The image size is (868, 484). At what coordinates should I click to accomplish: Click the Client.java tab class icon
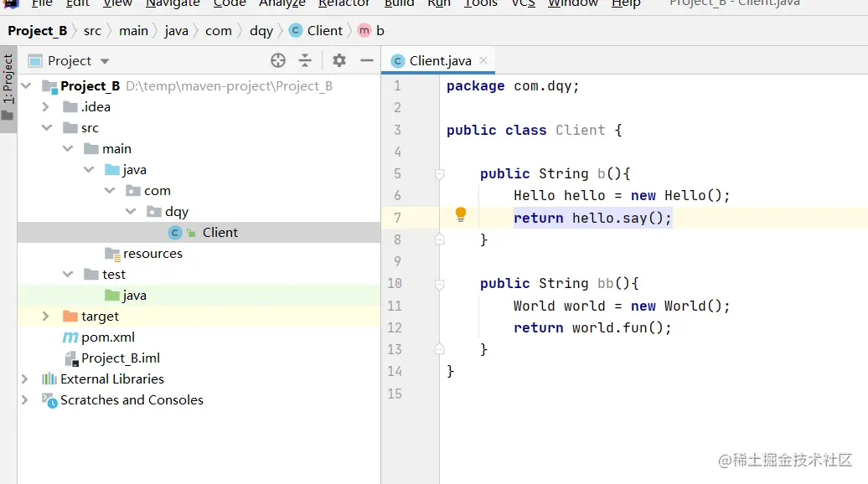pyautogui.click(x=397, y=61)
